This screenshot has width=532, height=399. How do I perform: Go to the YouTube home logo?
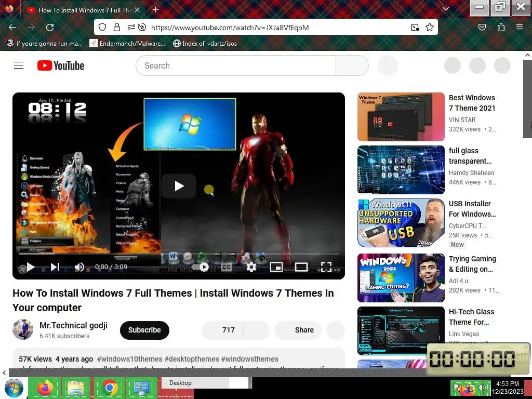tap(61, 65)
